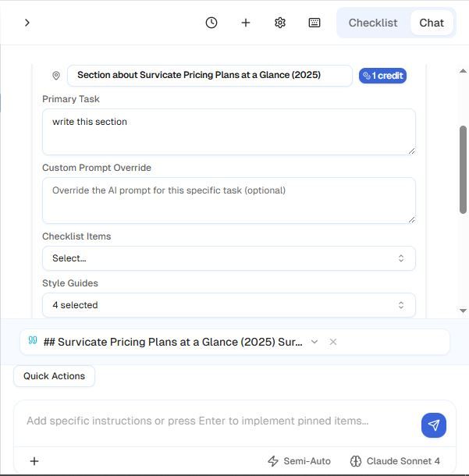Open the Style Guides 4 selected dropdown
The width and height of the screenshot is (469, 476).
coord(229,305)
